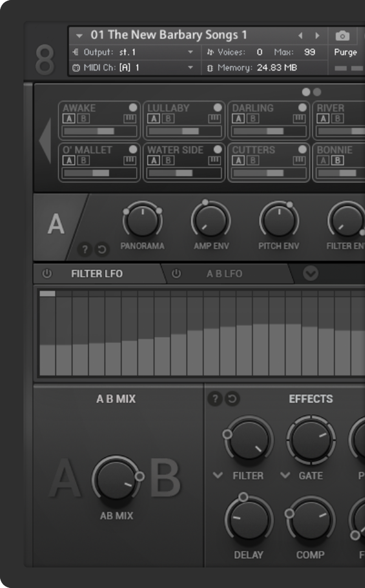This screenshot has height=588, width=365.
Task: Click the help question mark beside EFFECTS
Action: pyautogui.click(x=215, y=399)
